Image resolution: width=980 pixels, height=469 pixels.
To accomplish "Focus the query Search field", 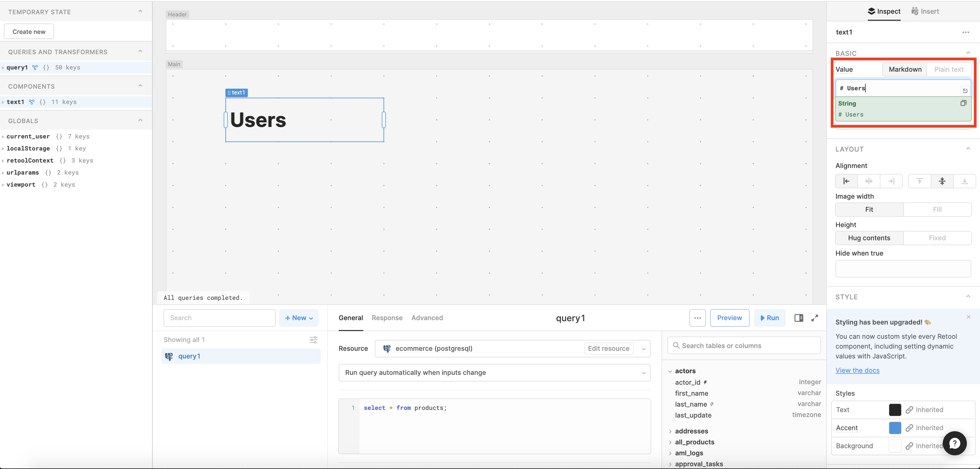I will pos(219,318).
